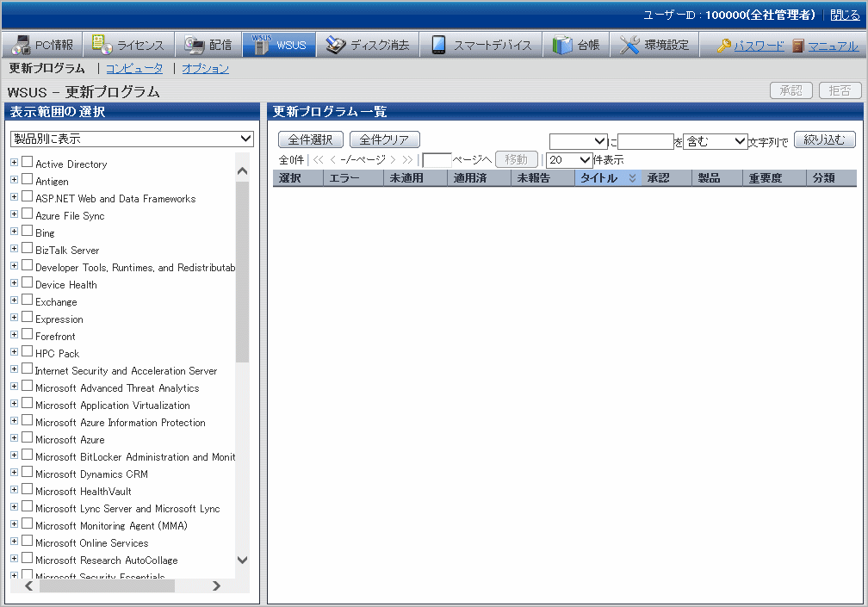Click the 全件選択 button

[311, 139]
